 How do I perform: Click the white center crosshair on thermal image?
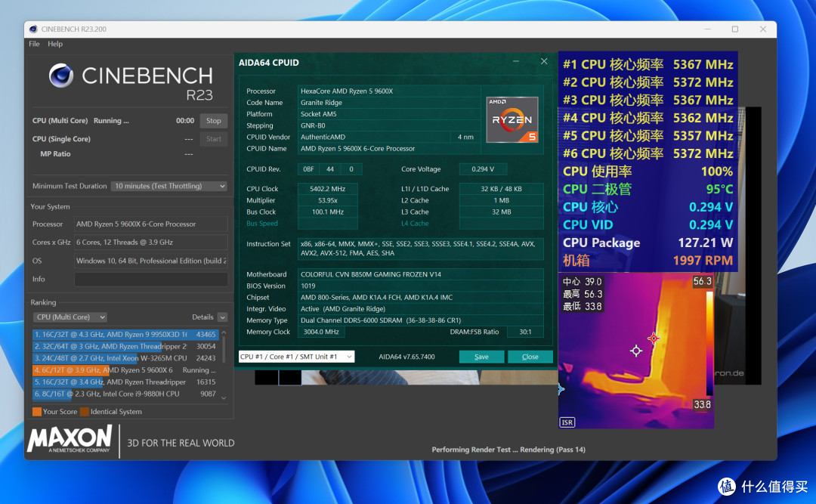tap(636, 351)
